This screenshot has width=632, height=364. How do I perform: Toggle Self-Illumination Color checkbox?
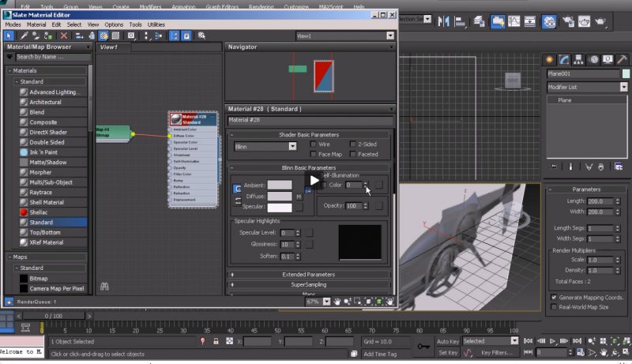point(324,185)
